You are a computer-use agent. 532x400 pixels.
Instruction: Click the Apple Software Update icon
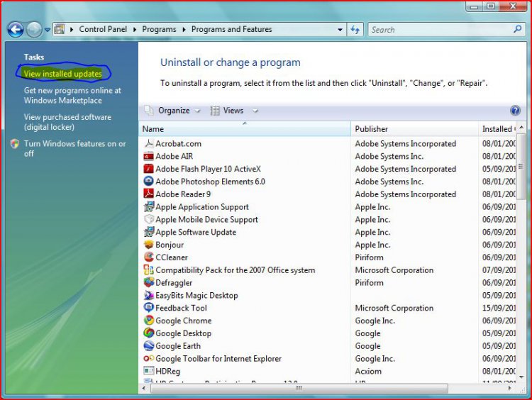[x=148, y=232]
